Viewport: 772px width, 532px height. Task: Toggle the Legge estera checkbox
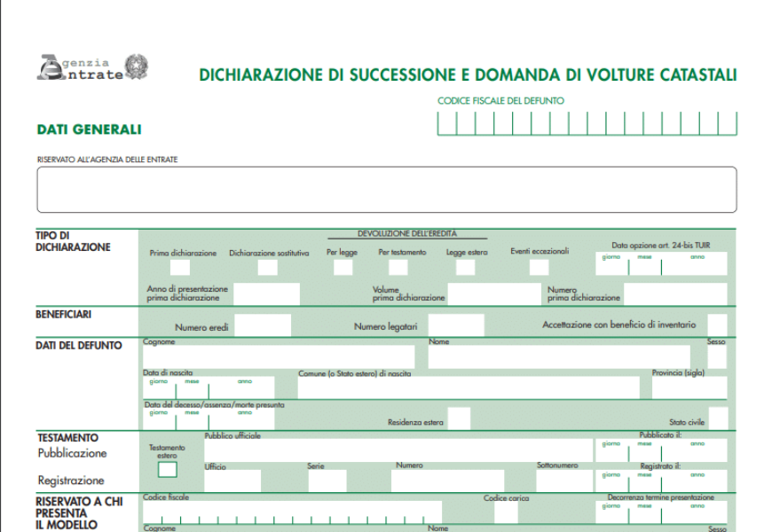click(466, 267)
